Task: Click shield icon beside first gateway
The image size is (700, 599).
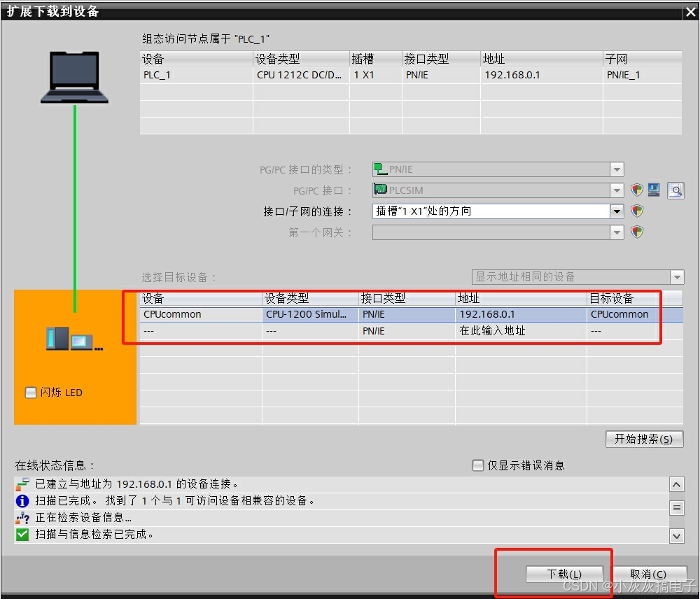Action: tap(636, 232)
